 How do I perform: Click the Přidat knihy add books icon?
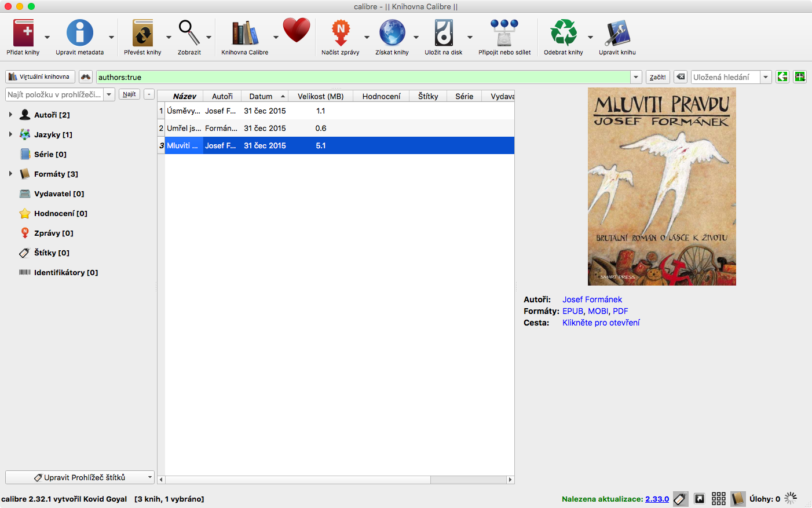click(24, 33)
